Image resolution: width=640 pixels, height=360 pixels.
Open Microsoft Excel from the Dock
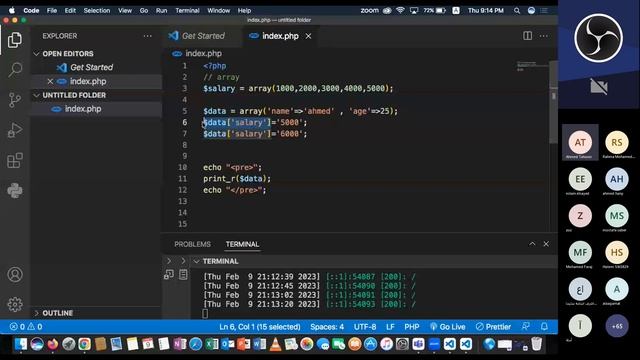(211, 344)
